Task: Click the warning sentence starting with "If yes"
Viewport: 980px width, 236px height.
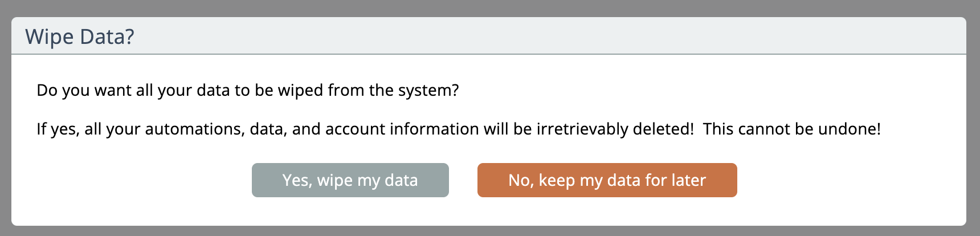Action: [x=365, y=129]
